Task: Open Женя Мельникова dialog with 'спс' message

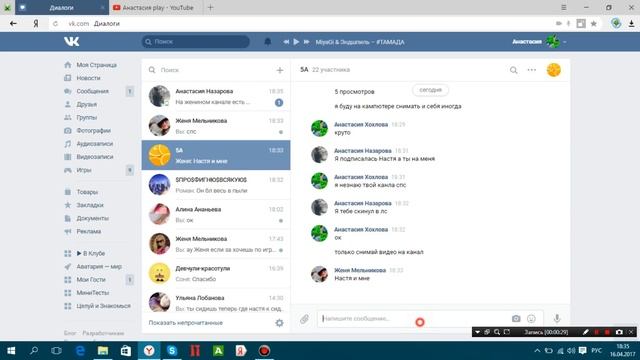Action: [x=216, y=126]
